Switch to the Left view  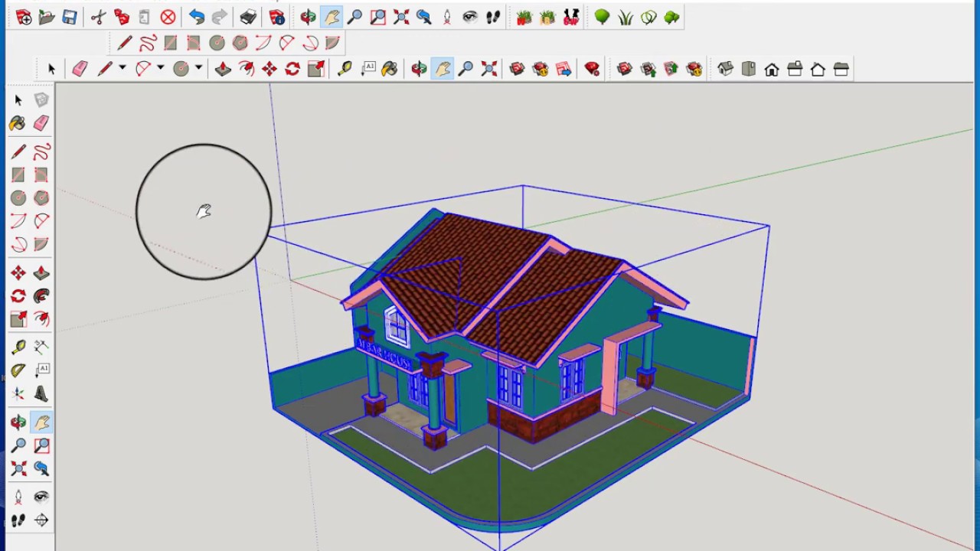(841, 69)
